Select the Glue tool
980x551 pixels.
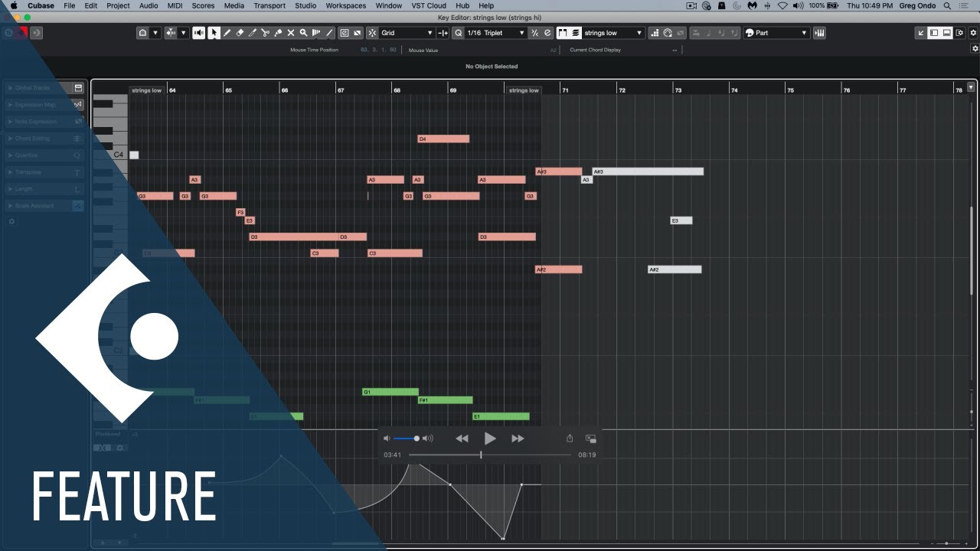(x=278, y=33)
